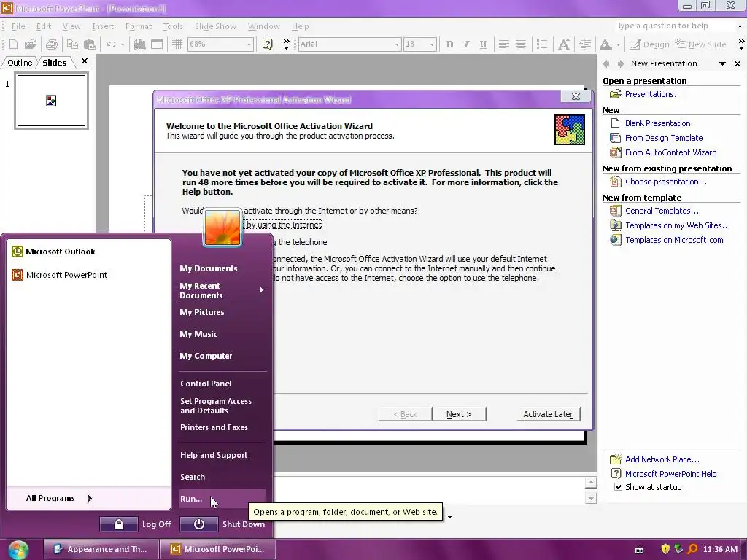Click the Undo arrow icon

pos(111,44)
